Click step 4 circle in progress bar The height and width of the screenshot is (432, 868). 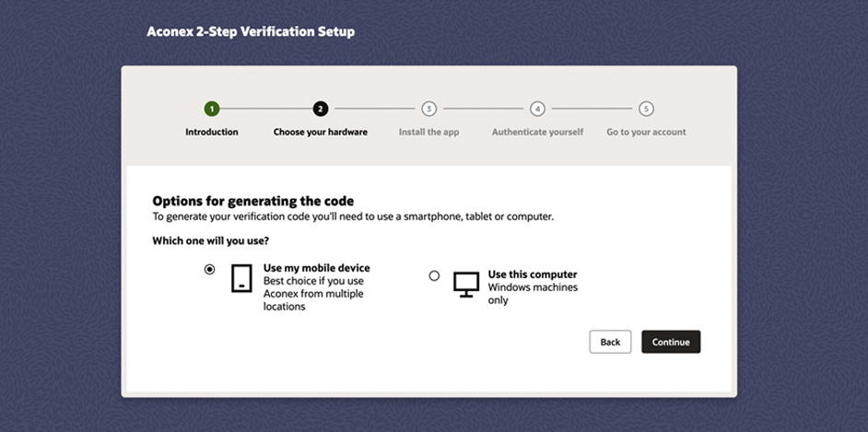coord(537,109)
